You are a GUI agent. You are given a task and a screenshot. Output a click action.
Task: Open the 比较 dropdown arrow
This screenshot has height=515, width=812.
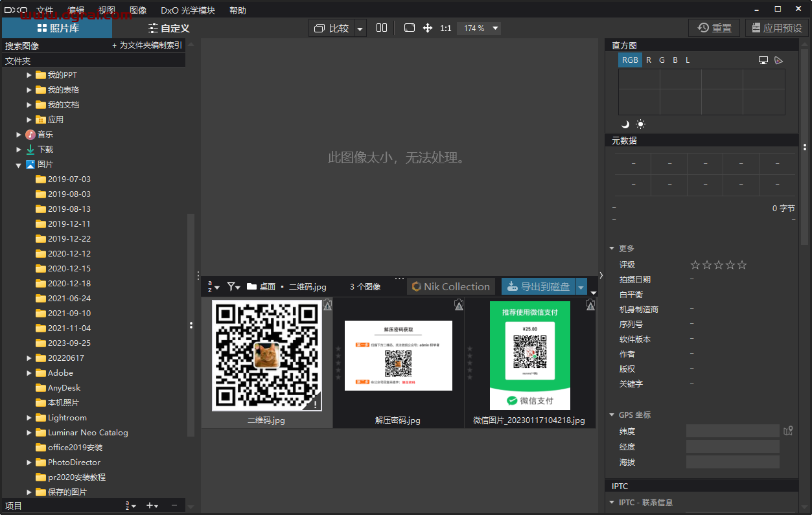[x=360, y=29]
